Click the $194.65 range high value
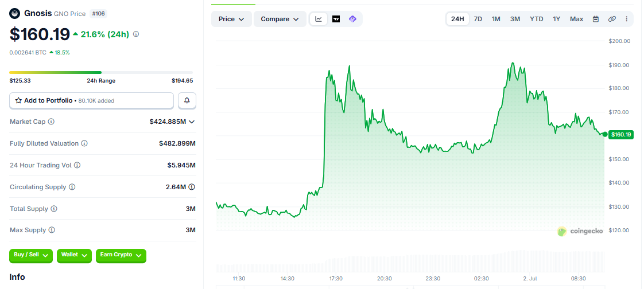644x289 pixels. click(183, 80)
